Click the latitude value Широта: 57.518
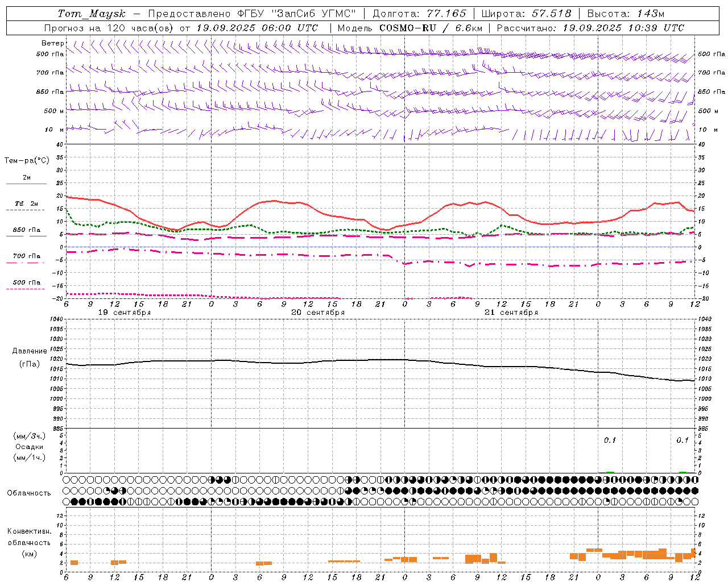Viewport: 728px width, 582px height. click(x=526, y=14)
